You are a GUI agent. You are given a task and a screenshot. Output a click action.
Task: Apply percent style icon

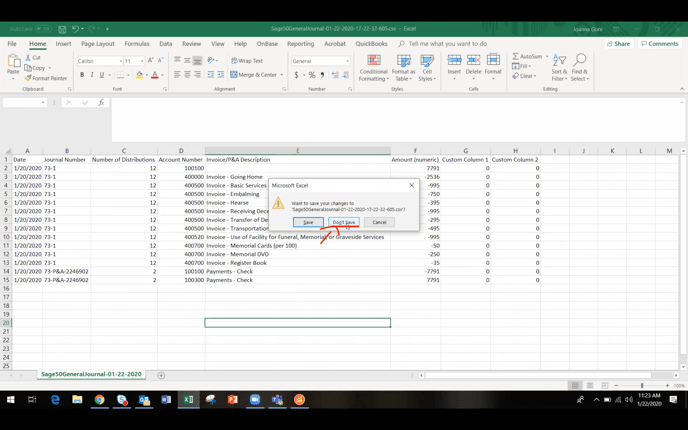pos(312,75)
